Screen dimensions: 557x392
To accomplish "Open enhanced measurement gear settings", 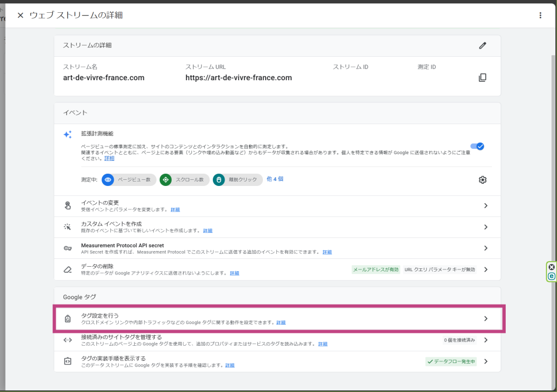I will (x=482, y=180).
